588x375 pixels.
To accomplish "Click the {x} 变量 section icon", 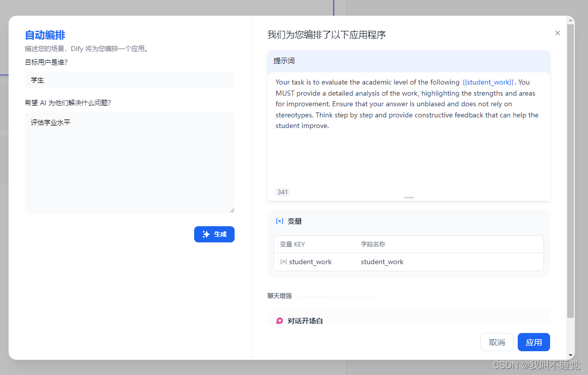I will [279, 221].
